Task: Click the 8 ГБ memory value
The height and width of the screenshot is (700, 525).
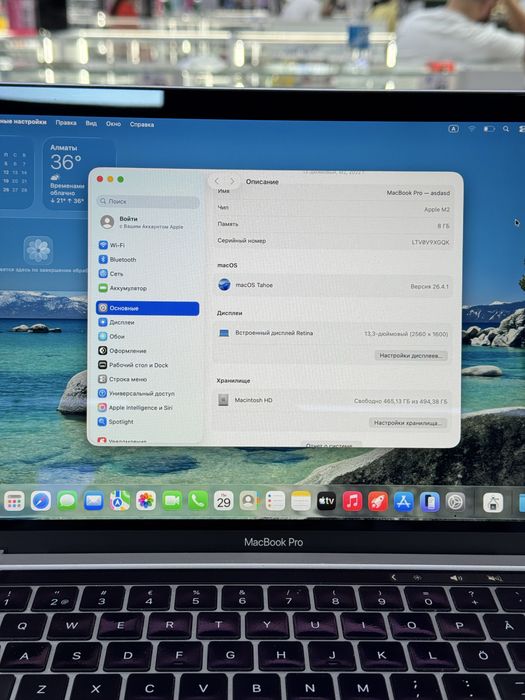Action: pos(443,226)
